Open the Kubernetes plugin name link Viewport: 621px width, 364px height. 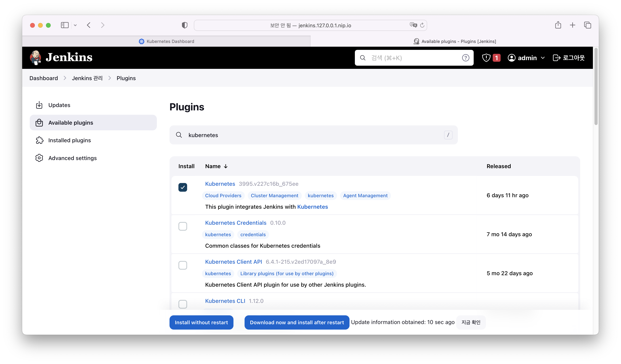tap(220, 184)
